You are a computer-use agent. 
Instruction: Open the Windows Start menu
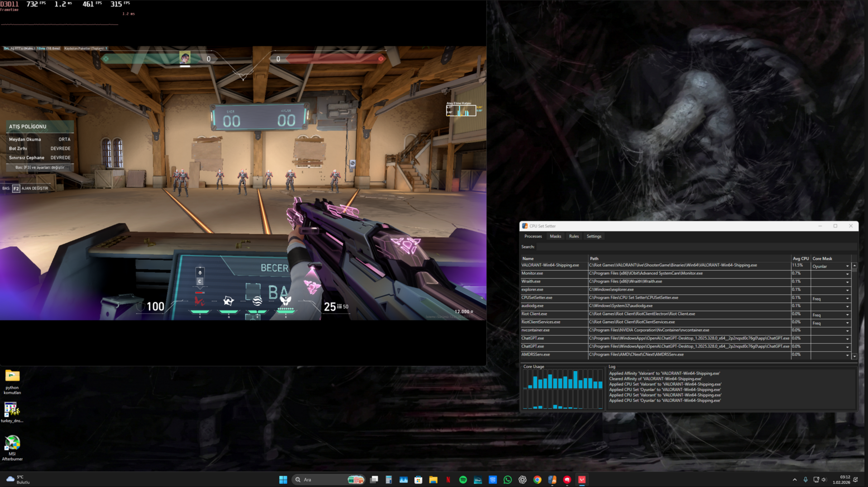tap(283, 480)
